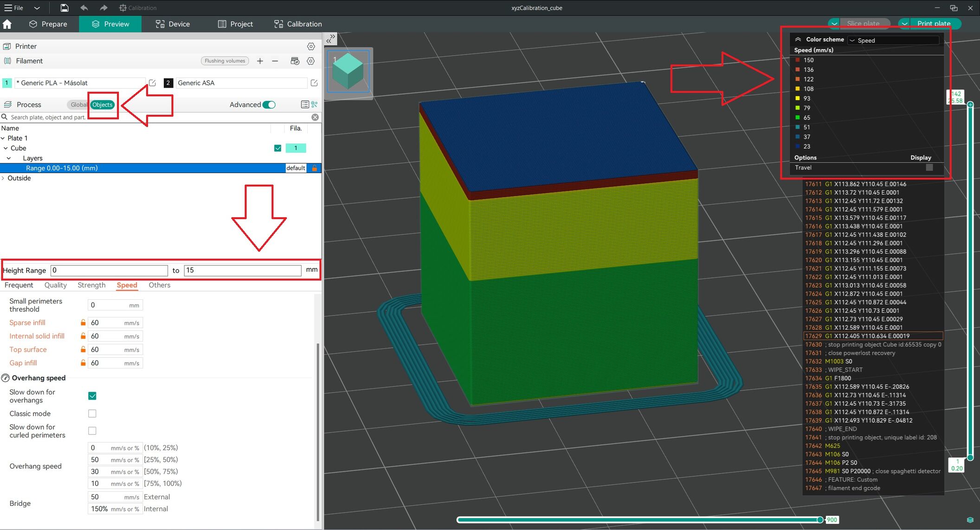The width and height of the screenshot is (980, 530).
Task: Open Print plate dropdown arrow
Action: [905, 24]
